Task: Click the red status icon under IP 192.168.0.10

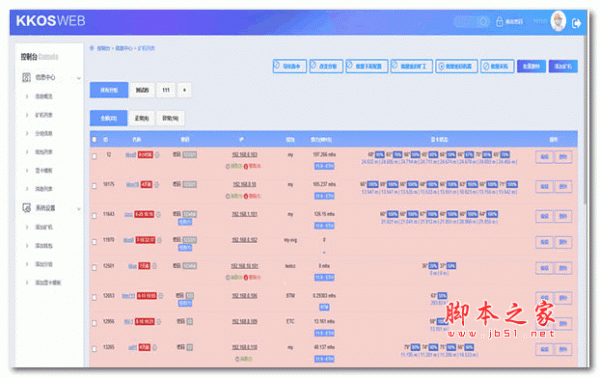Action: (x=246, y=196)
